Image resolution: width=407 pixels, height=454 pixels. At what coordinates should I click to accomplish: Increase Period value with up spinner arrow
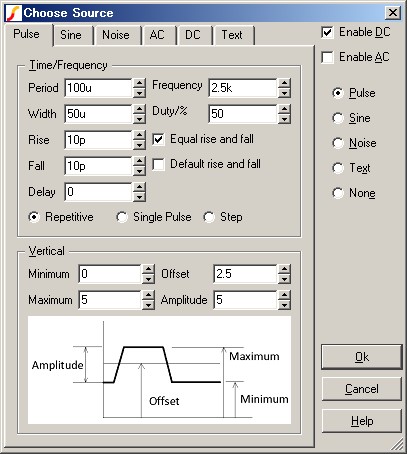(139, 83)
